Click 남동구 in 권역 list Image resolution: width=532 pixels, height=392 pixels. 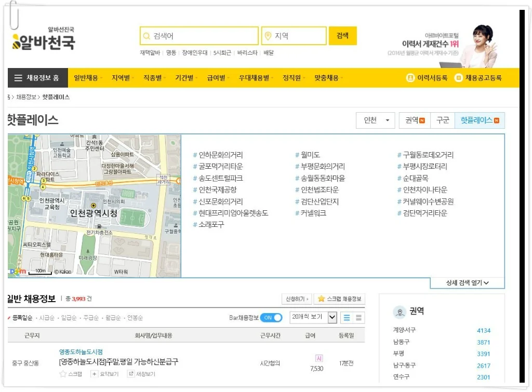[x=402, y=342]
